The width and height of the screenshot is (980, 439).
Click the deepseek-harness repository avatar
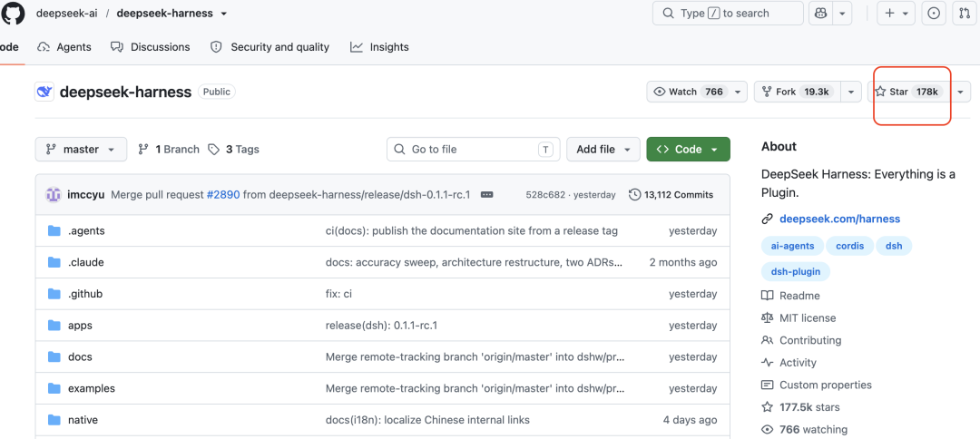click(44, 92)
